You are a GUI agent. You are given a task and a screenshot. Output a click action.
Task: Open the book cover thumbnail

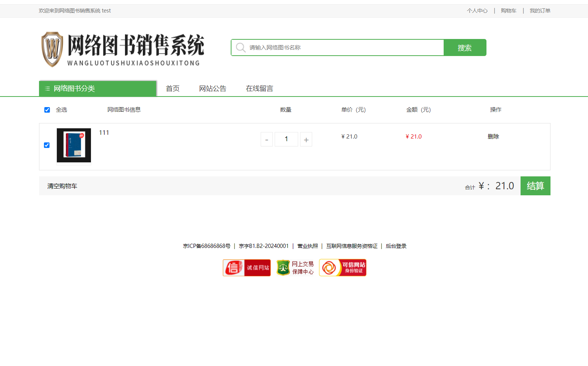pyautogui.click(x=74, y=145)
